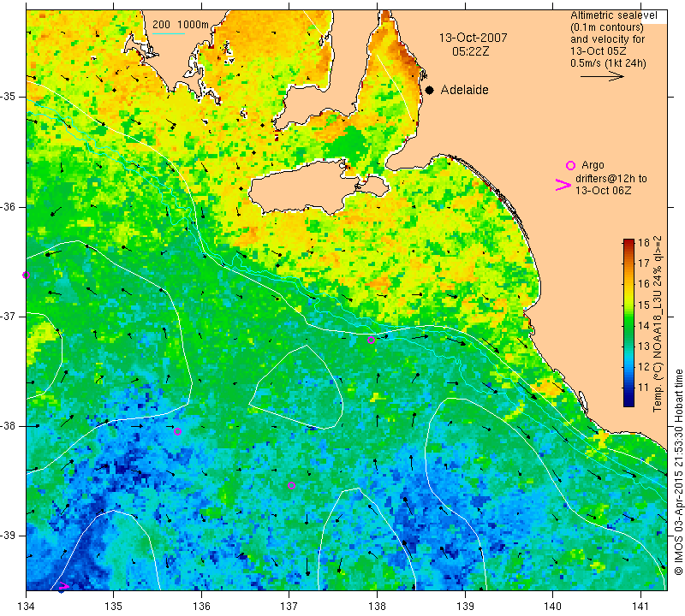Click the magenta Argo legend circle
This screenshot has width=685, height=616.
pyautogui.click(x=570, y=165)
